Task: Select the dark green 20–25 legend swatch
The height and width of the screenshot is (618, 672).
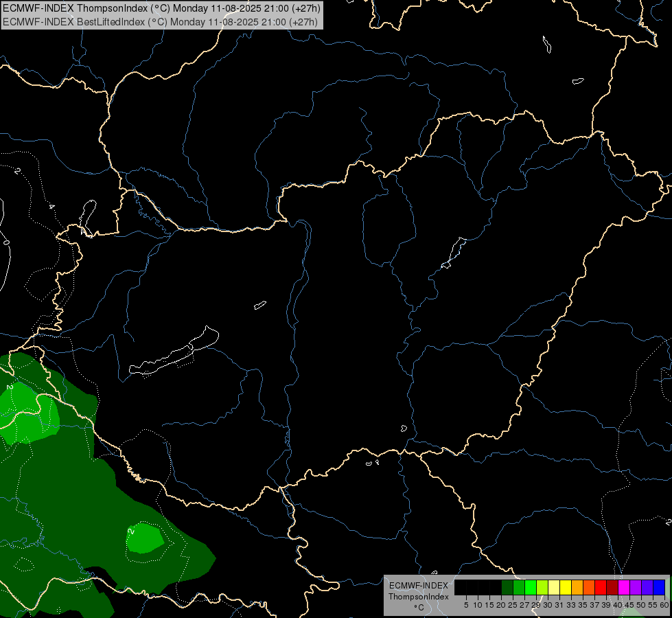Action: (507, 587)
